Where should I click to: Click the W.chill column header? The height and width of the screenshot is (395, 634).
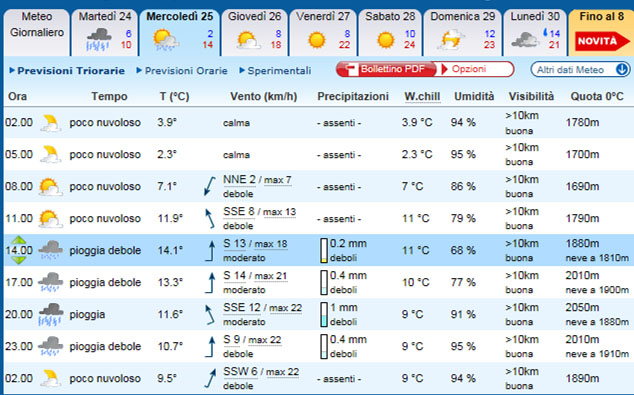pos(422,97)
